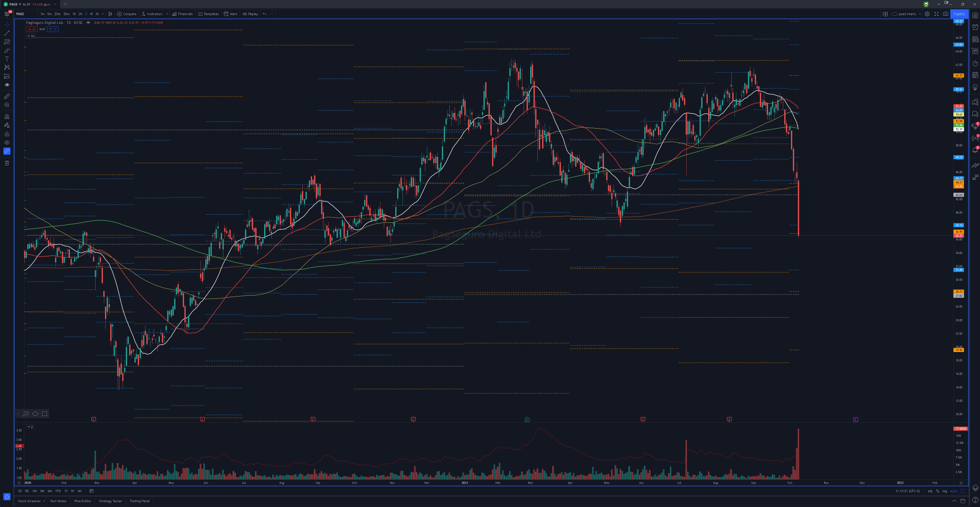Click the highlighted drawings sync link icon
The image size is (980, 507).
pos(7,151)
